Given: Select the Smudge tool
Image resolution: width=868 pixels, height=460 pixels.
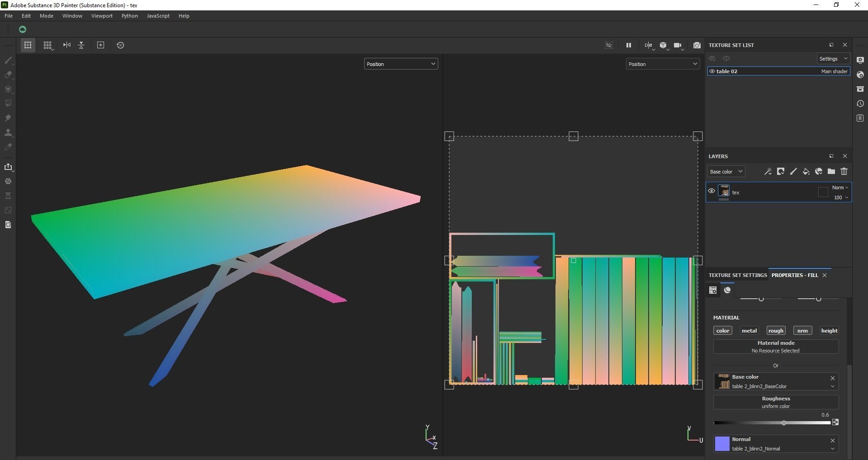Looking at the screenshot, I should click(x=8, y=118).
